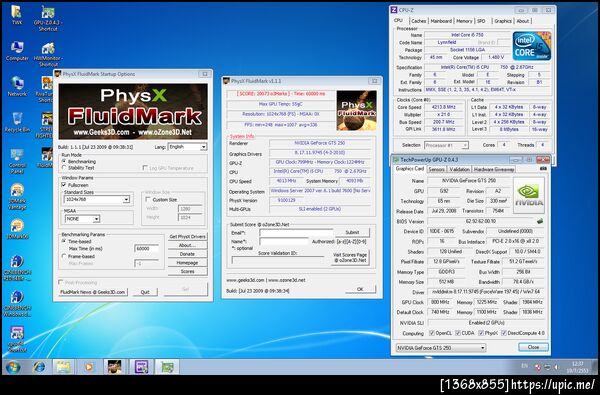The image size is (600, 395).
Task: Click the FluidMark thumbnail in results window
Action: point(356,110)
